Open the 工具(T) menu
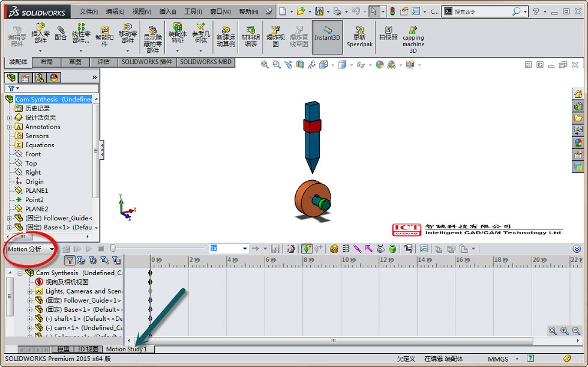Image resolution: width=588 pixels, height=367 pixels. [x=193, y=11]
